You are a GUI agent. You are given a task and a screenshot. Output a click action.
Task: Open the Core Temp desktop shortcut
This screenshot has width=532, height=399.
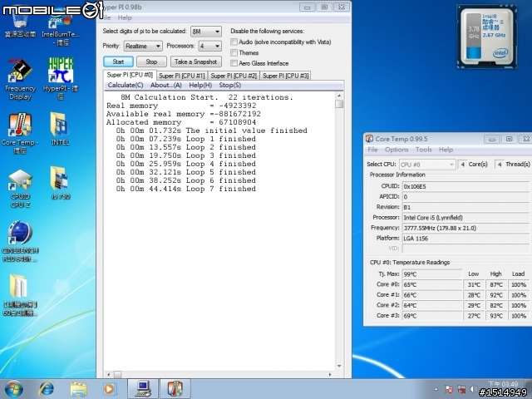pyautogui.click(x=20, y=133)
